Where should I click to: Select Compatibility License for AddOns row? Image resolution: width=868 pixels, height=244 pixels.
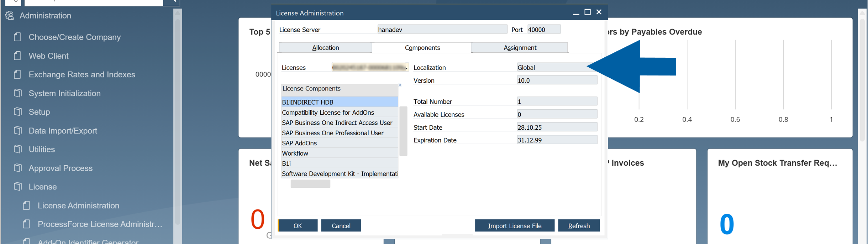340,112
